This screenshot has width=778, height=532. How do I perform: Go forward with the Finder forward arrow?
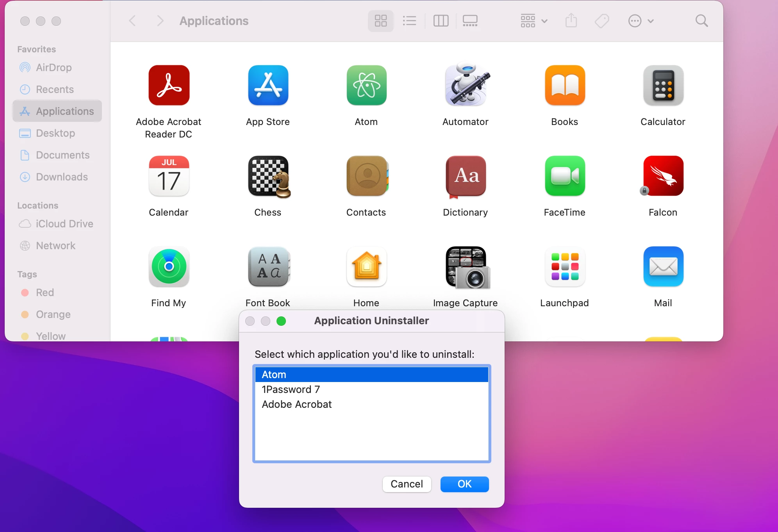click(160, 21)
